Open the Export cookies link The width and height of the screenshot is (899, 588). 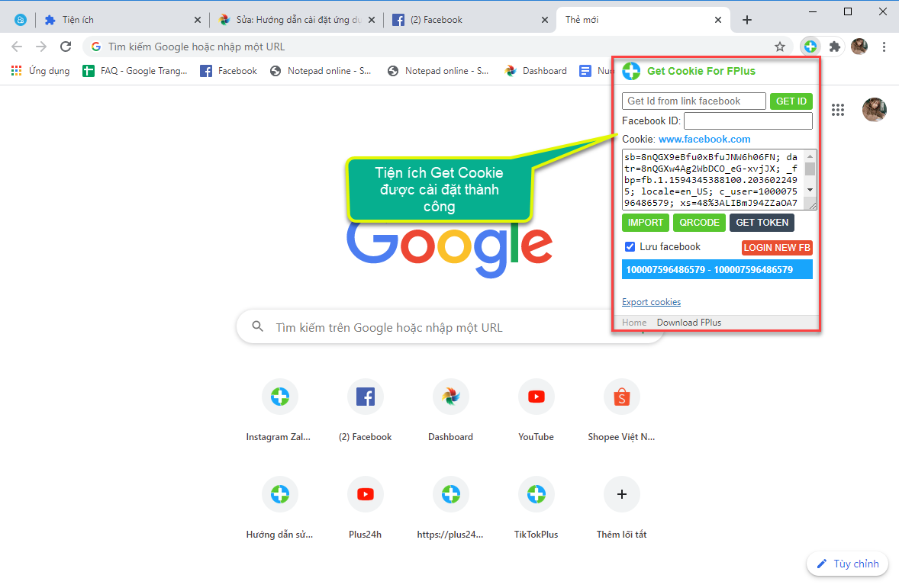coord(651,302)
